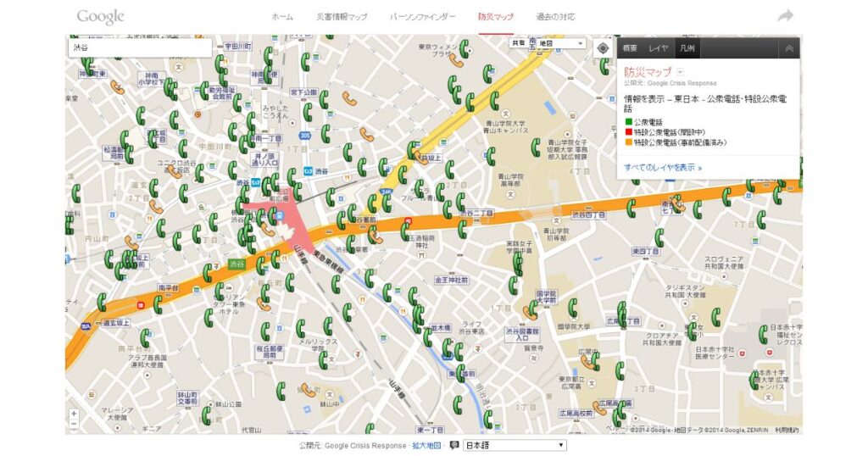This screenshot has width=868, height=456.
Task: Select green phone marker right of 鉢山町交番前
Action: [x=207, y=414]
